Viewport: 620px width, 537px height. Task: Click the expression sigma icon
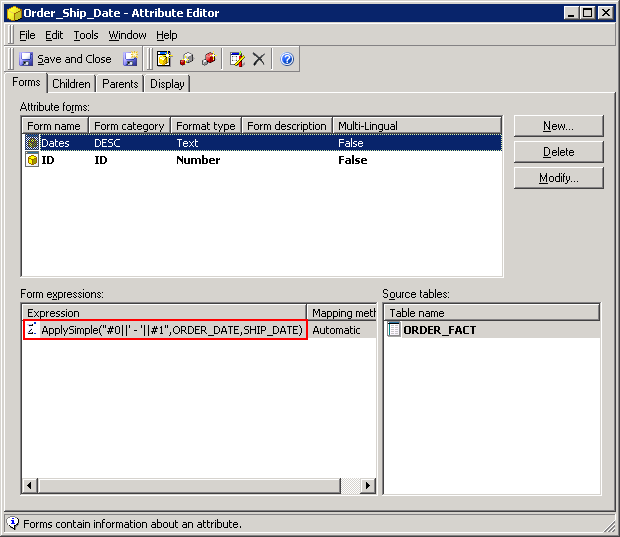[x=32, y=329]
